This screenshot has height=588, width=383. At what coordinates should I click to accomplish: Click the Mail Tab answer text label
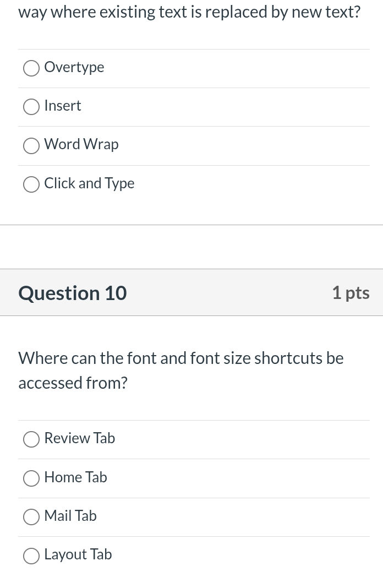(x=70, y=516)
